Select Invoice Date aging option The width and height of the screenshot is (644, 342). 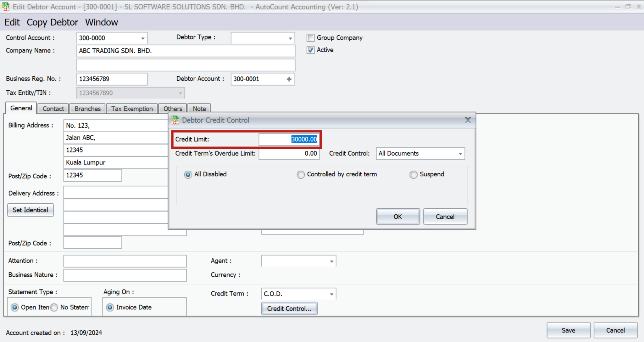[x=110, y=307]
